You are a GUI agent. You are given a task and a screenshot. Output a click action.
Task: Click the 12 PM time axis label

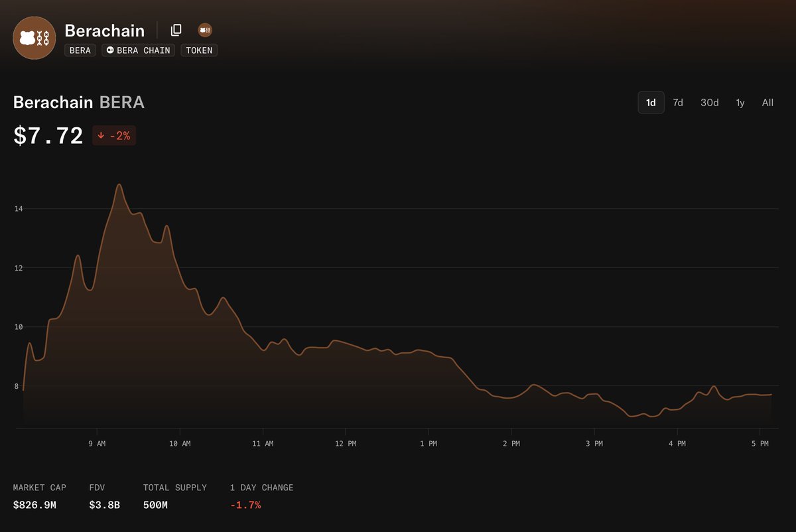click(x=345, y=443)
